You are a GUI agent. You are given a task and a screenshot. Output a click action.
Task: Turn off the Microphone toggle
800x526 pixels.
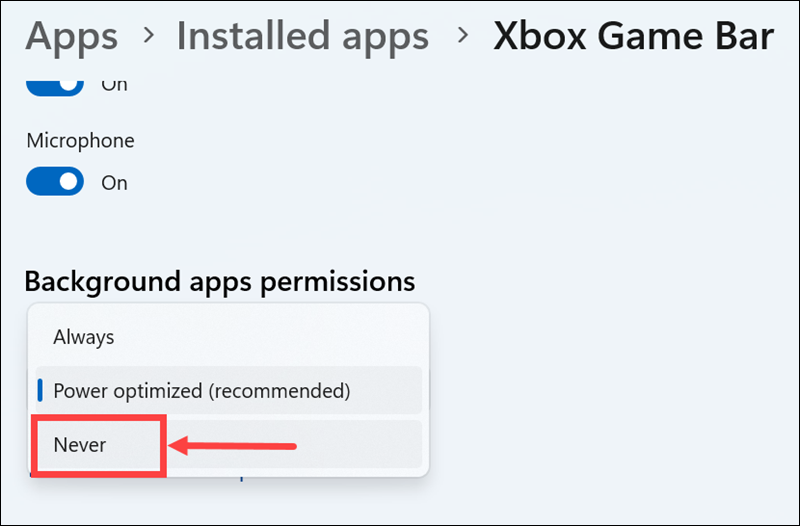click(55, 181)
